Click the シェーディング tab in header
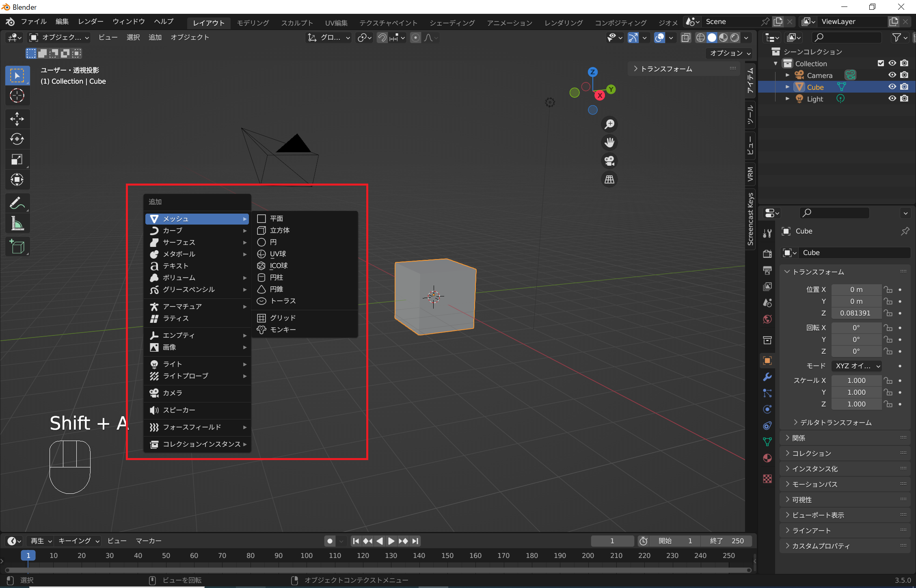Image resolution: width=916 pixels, height=588 pixels. [x=452, y=22]
